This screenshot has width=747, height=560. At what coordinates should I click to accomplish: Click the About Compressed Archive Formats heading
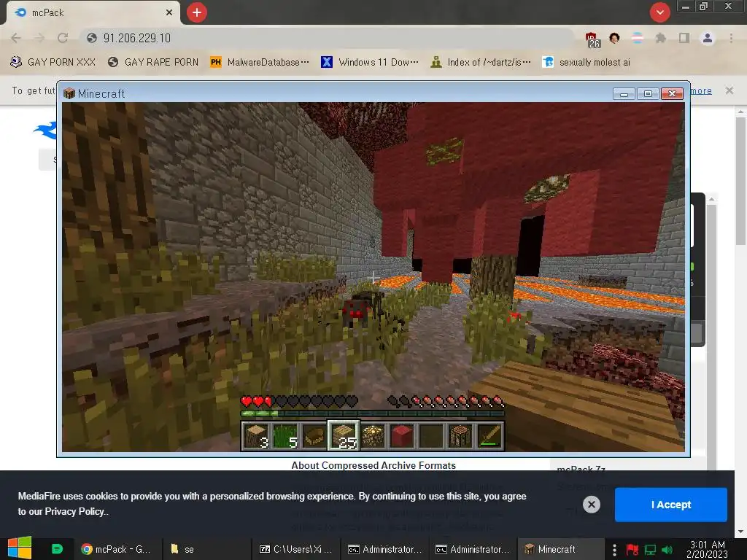click(373, 465)
